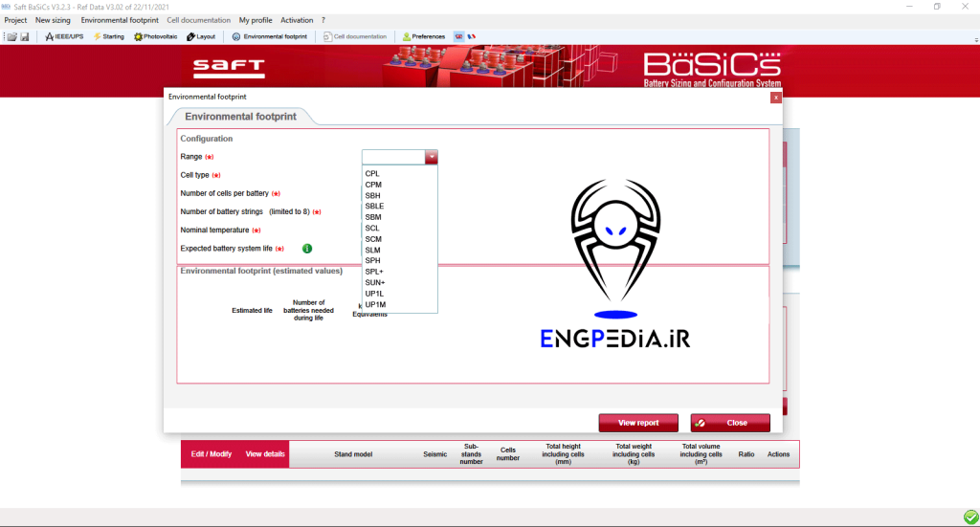Open the Layout tool in toolbar
980x527 pixels.
pyautogui.click(x=201, y=36)
